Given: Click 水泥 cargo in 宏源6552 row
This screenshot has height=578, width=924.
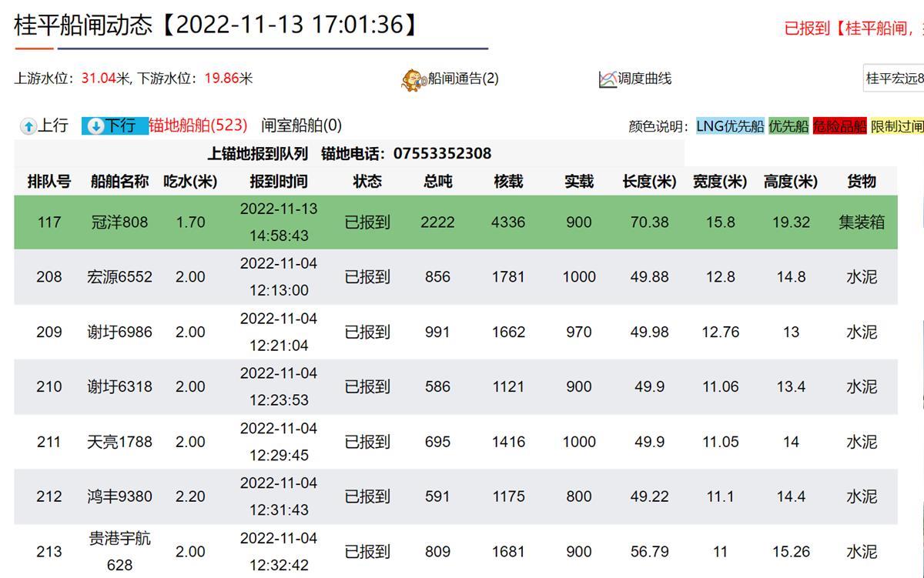Looking at the screenshot, I should (862, 277).
